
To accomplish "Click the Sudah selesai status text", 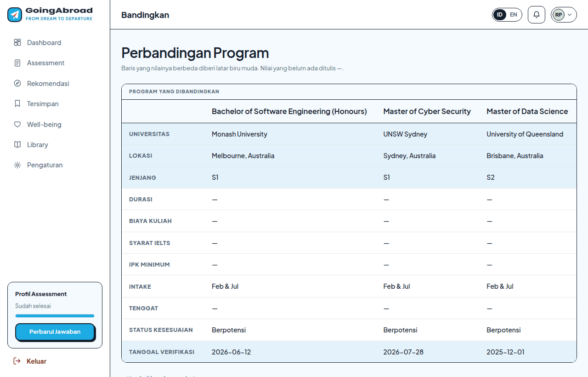I will click(x=33, y=306).
